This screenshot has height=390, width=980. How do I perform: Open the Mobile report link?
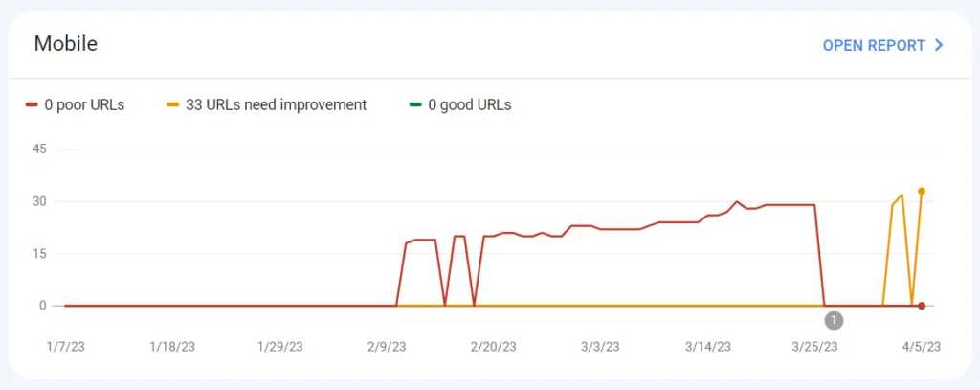point(873,45)
